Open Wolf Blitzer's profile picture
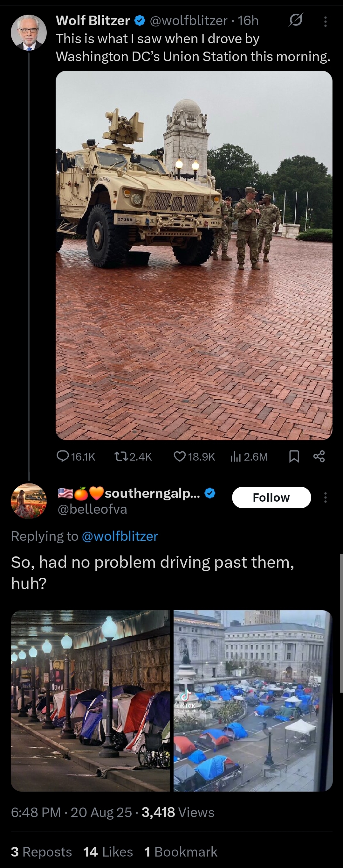 click(x=29, y=32)
